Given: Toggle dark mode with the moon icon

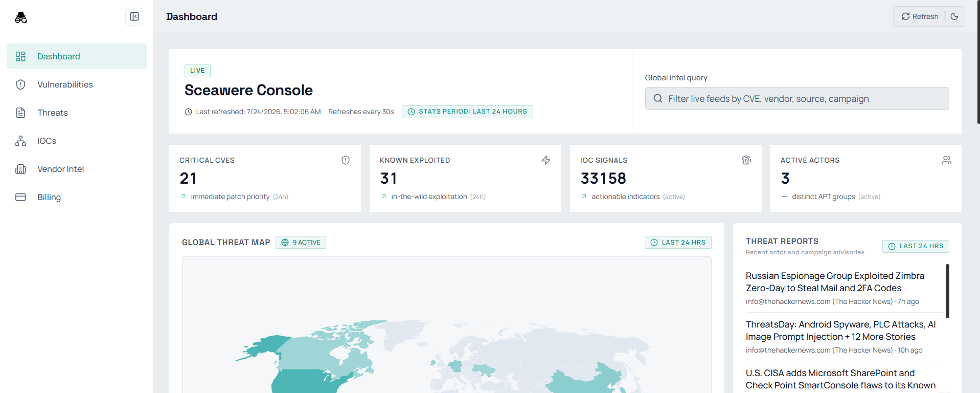Looking at the screenshot, I should click(x=954, y=16).
